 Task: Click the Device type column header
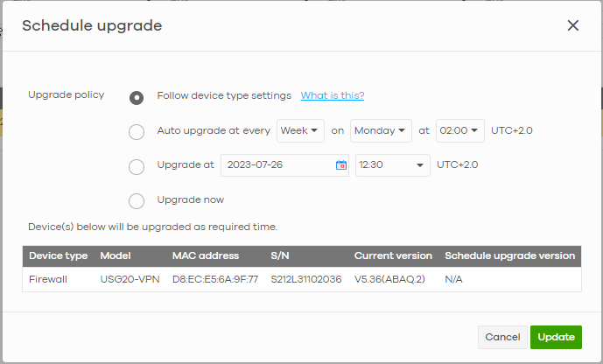(x=59, y=255)
